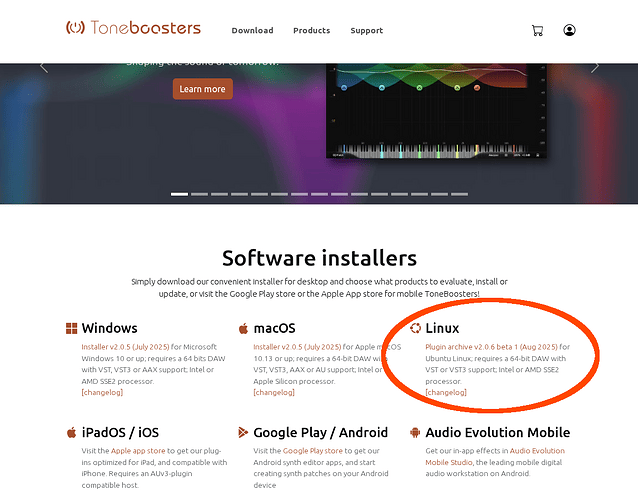This screenshot has width=638, height=500.
Task: Go to previous carousel slide arrow
Action: tap(44, 68)
